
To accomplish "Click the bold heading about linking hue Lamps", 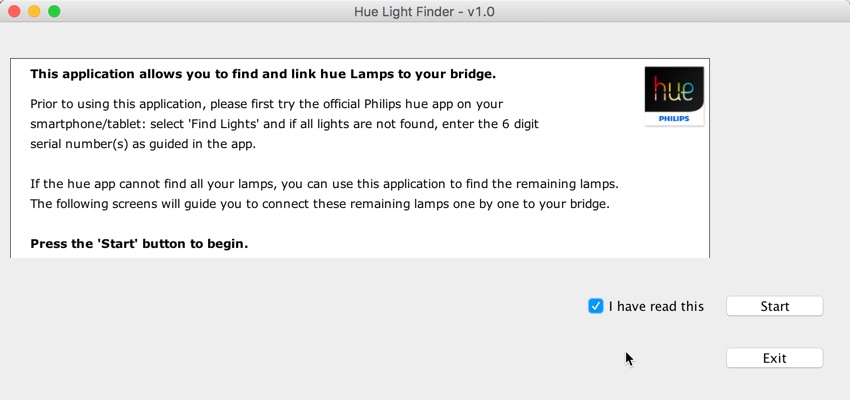I will pyautogui.click(x=263, y=74).
